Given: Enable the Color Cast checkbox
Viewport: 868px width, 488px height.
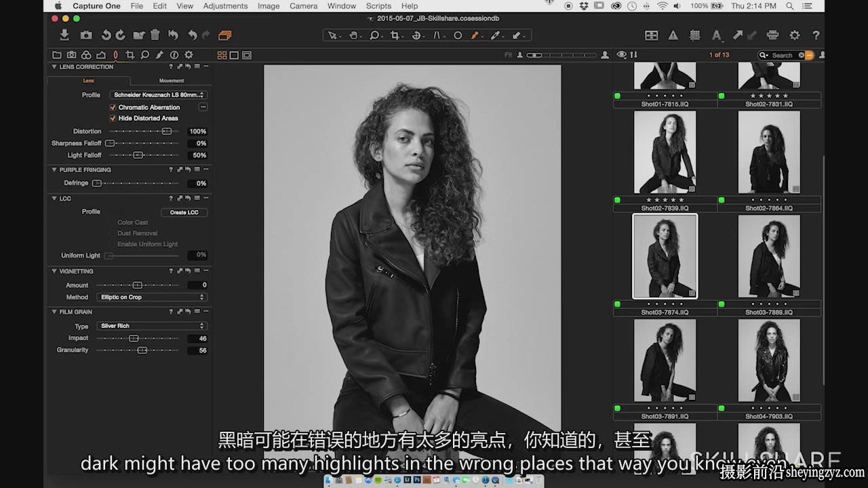Looking at the screenshot, I should (113, 222).
